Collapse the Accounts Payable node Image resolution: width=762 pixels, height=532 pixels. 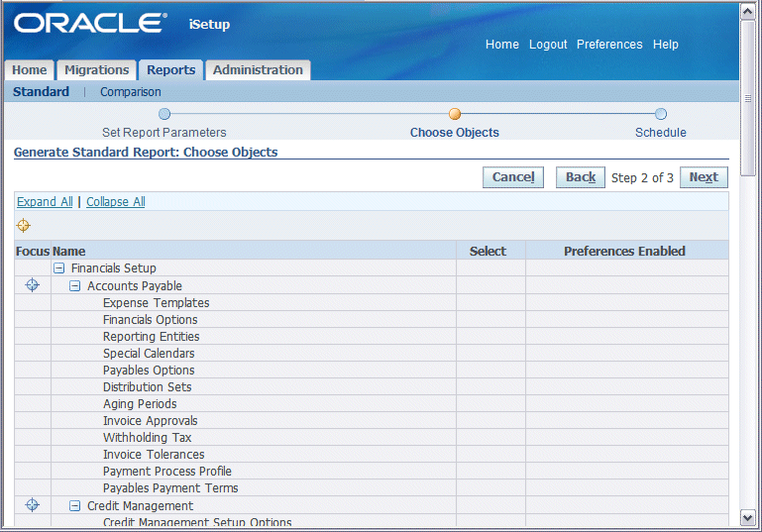[75, 286]
